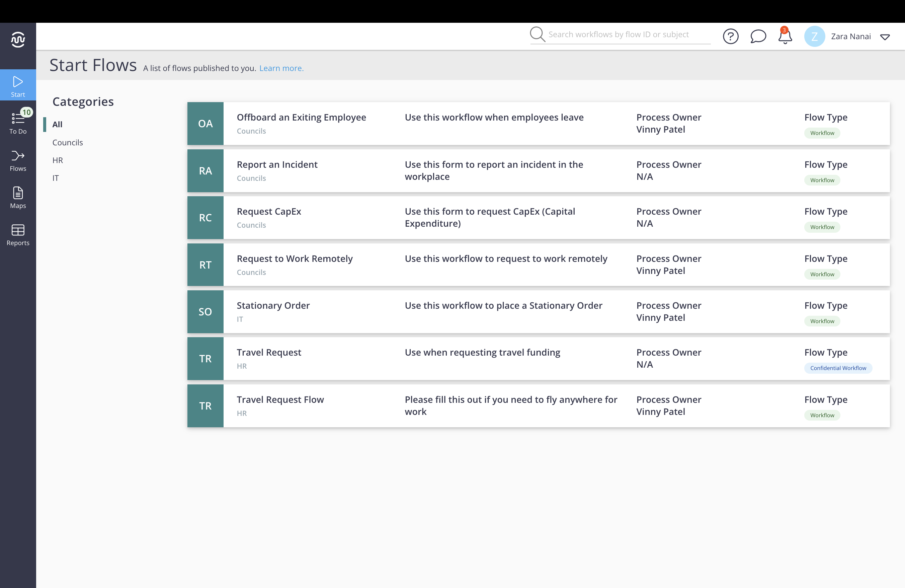
Task: Expand the Zara Nanai user menu arrow
Action: [x=885, y=37]
